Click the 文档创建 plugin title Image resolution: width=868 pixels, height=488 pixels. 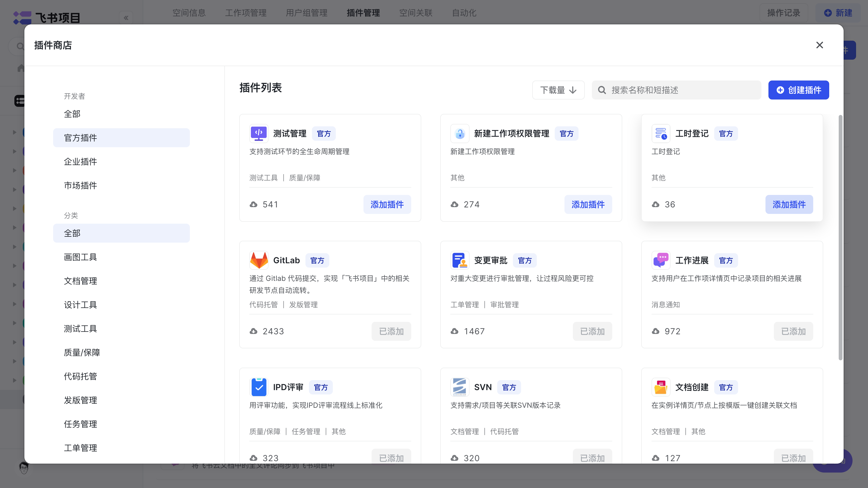(x=692, y=387)
